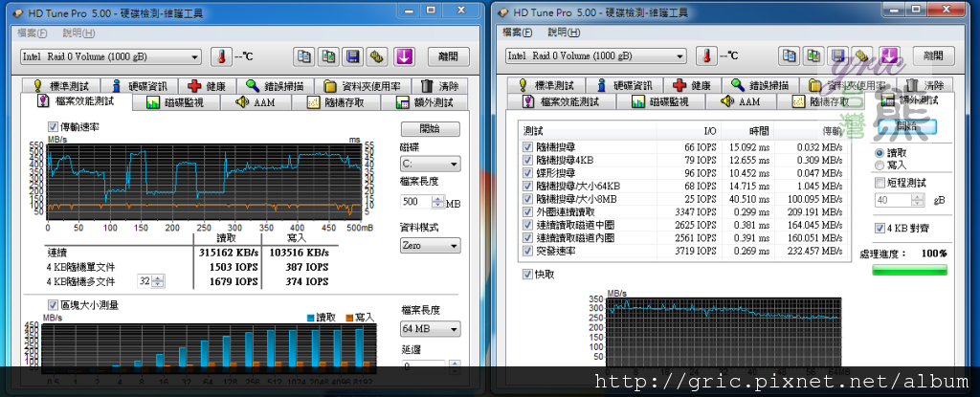Click 離開 button in left window
The height and width of the screenshot is (397, 980).
coord(448,56)
